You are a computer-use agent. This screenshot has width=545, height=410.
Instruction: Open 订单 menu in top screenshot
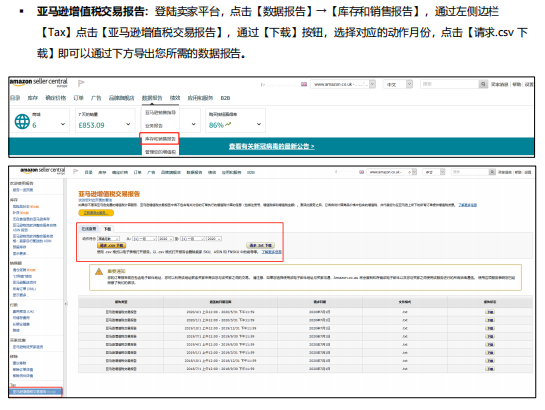(x=78, y=98)
